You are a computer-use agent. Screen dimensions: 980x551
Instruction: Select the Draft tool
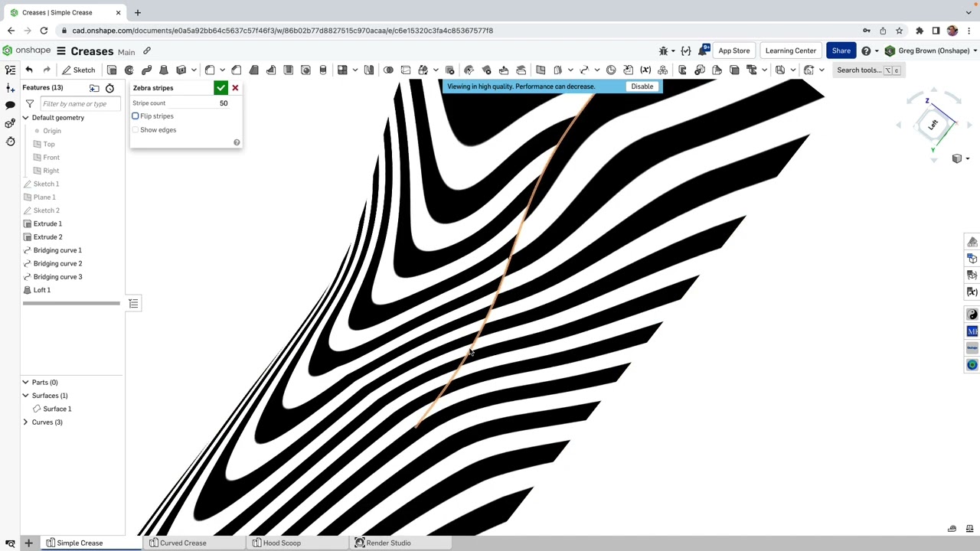pos(254,70)
